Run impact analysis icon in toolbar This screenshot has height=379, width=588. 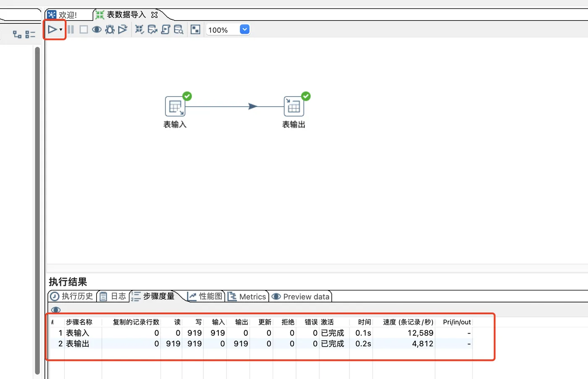tap(152, 29)
